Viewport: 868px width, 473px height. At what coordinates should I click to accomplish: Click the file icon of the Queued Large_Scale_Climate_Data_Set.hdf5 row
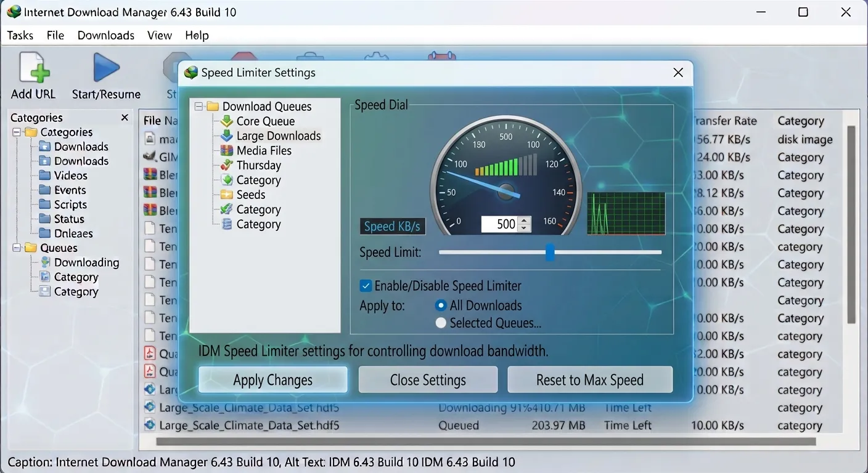(149, 425)
